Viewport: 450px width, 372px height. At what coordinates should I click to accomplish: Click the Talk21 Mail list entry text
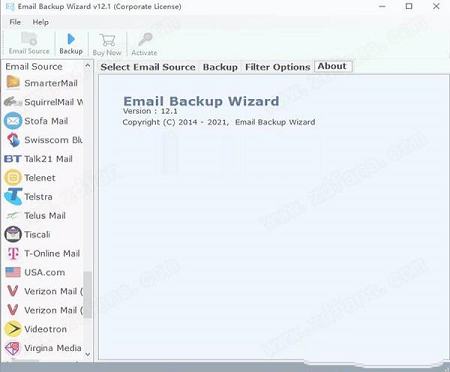point(48,159)
